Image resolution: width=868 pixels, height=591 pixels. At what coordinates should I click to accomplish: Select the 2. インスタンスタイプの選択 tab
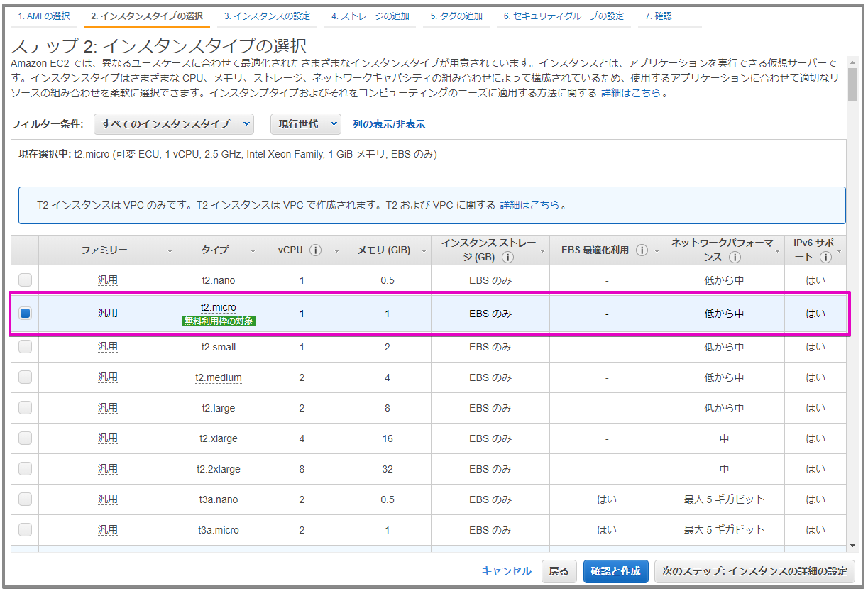coord(147,16)
